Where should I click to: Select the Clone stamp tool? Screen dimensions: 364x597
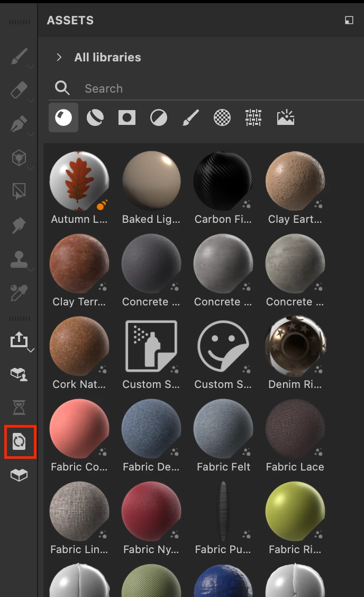coord(19,260)
